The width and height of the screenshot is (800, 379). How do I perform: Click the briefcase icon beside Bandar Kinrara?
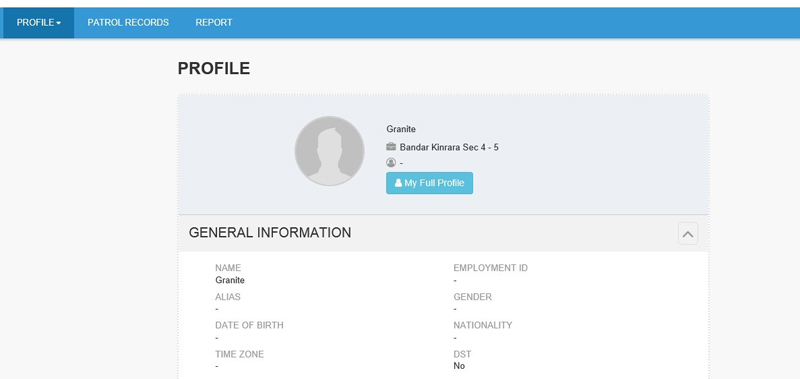point(391,147)
